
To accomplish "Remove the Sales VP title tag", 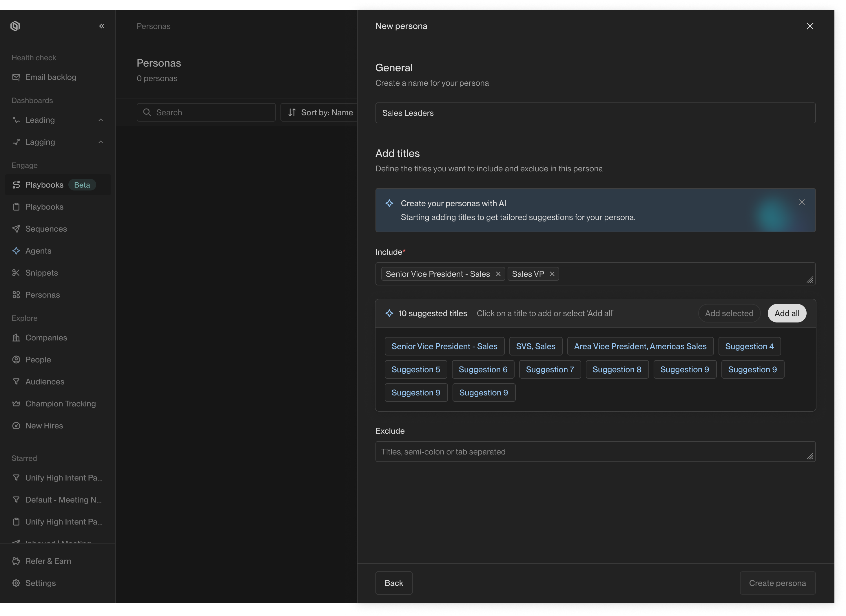I will click(552, 274).
